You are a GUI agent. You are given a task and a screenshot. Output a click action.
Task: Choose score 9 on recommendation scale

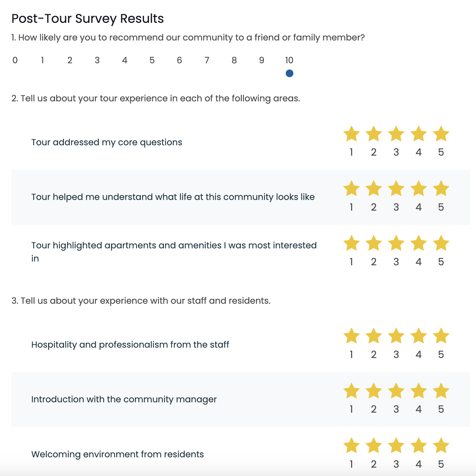tap(262, 61)
